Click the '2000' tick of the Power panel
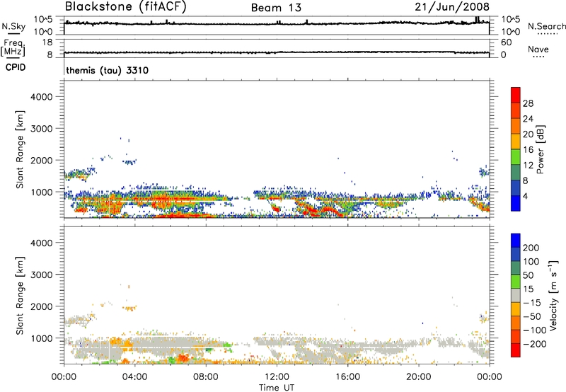Viewport: 566px width, 392px height. coord(42,160)
